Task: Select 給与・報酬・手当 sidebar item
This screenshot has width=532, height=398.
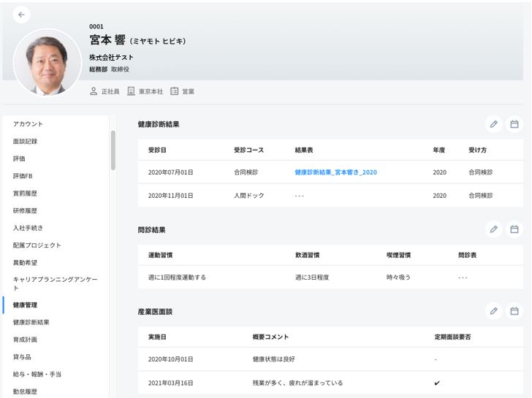Action: (x=37, y=374)
